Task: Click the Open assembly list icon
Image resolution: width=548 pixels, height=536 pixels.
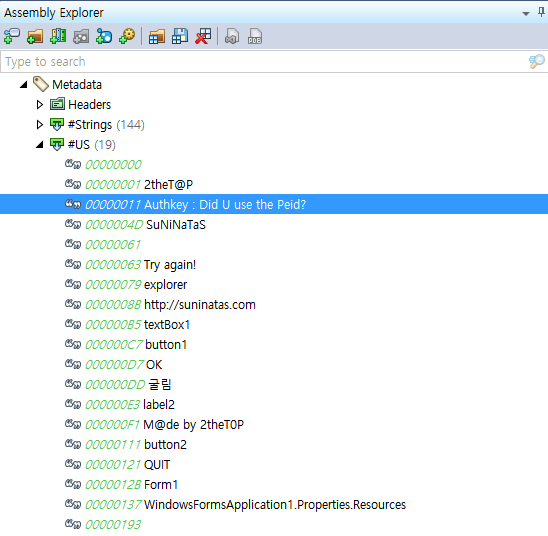Action: (157, 36)
